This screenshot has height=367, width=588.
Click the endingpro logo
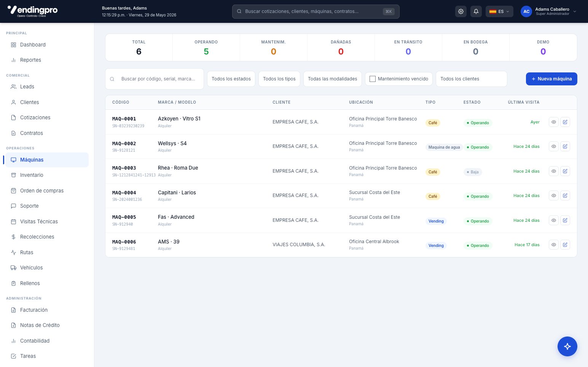click(32, 11)
